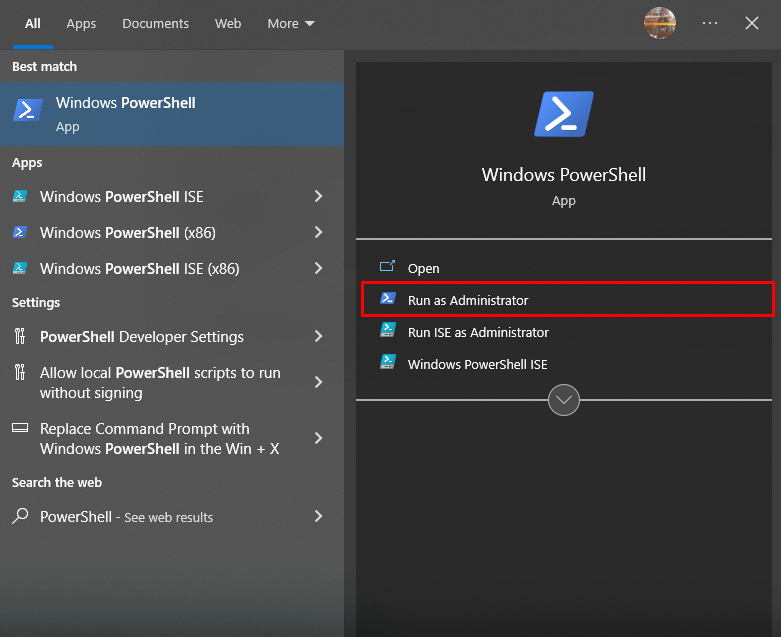The height and width of the screenshot is (637, 781).
Task: Click the Windows PowerShell best match icon
Action: (x=27, y=111)
